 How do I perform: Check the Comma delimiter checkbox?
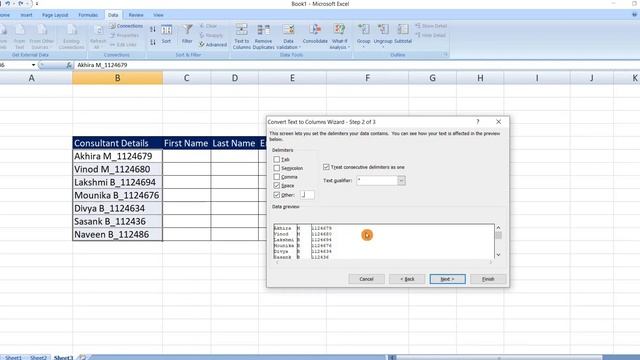[277, 177]
